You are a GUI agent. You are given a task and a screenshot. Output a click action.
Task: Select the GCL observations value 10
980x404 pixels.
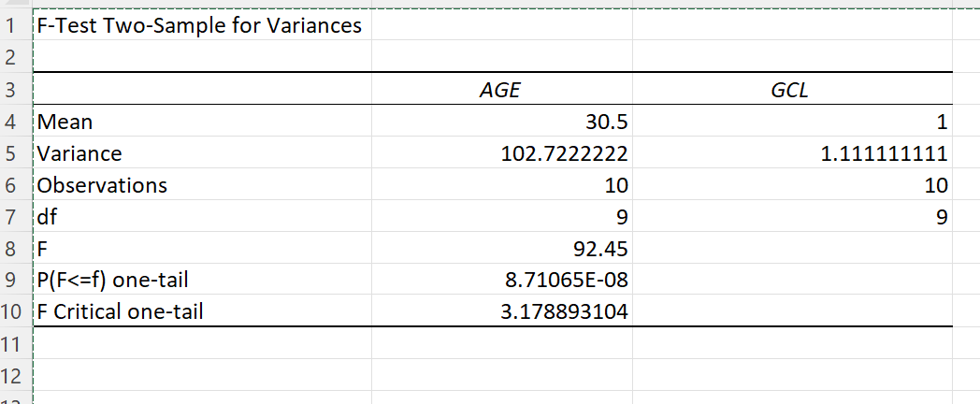[792, 184]
